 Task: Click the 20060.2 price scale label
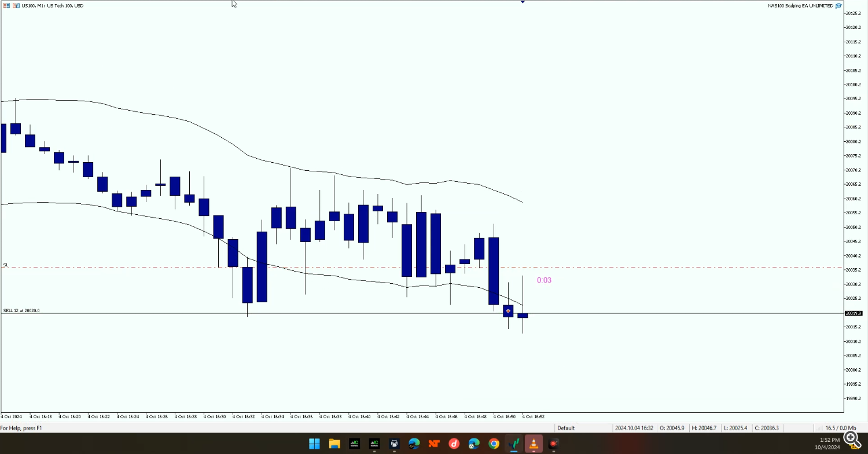(x=854, y=199)
